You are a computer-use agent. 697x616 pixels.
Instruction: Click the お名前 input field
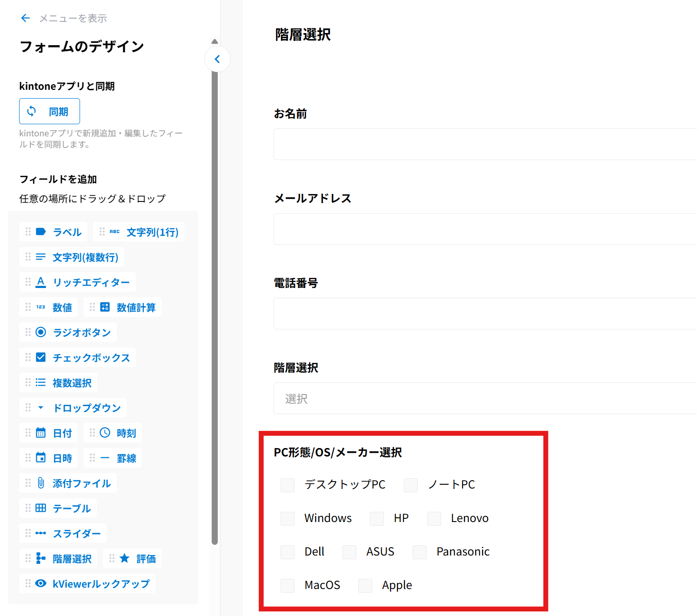click(485, 144)
